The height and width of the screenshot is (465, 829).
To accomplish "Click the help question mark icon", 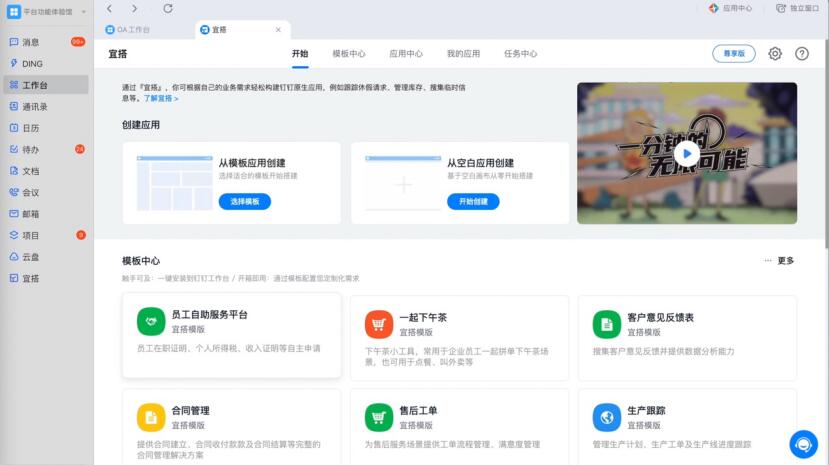I will point(802,53).
